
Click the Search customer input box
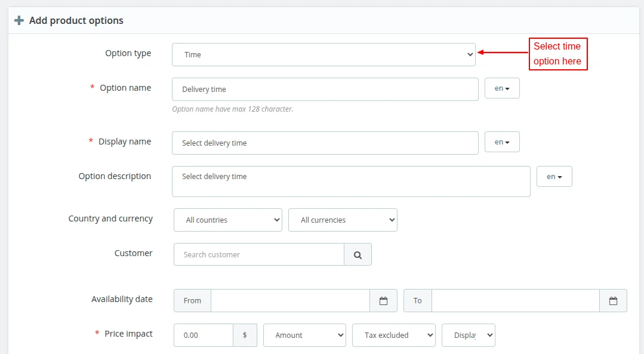[x=258, y=254]
